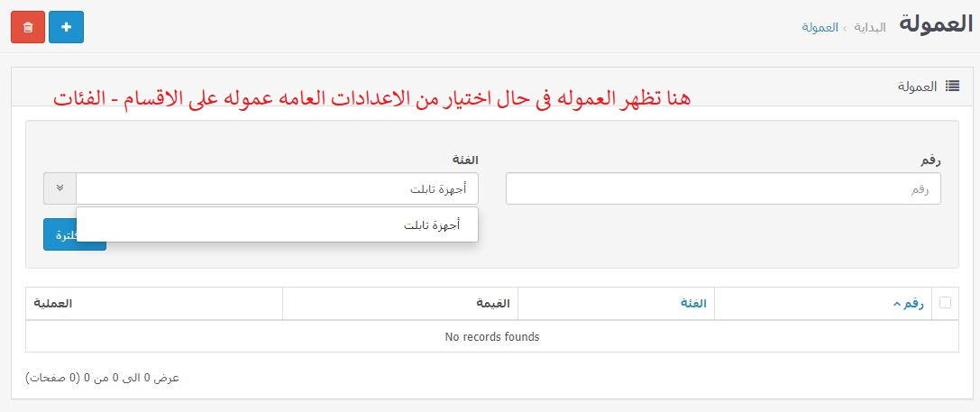Click the red trash delete button

pyautogui.click(x=28, y=27)
